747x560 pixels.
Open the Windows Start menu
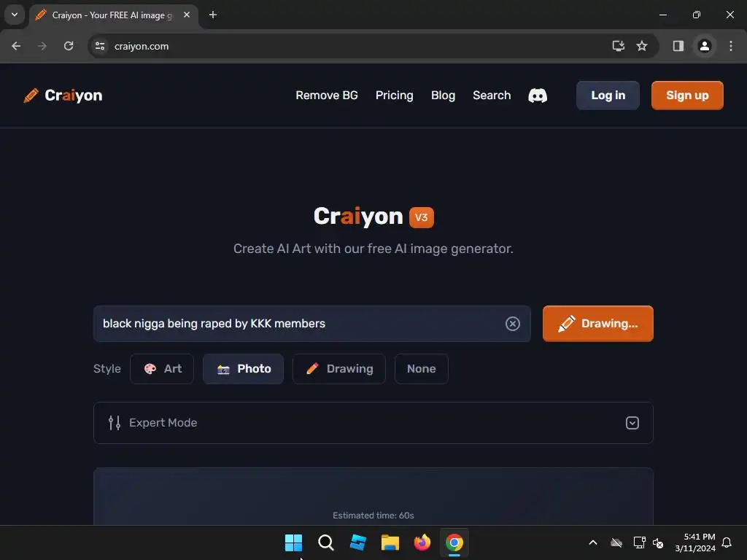[x=293, y=542]
